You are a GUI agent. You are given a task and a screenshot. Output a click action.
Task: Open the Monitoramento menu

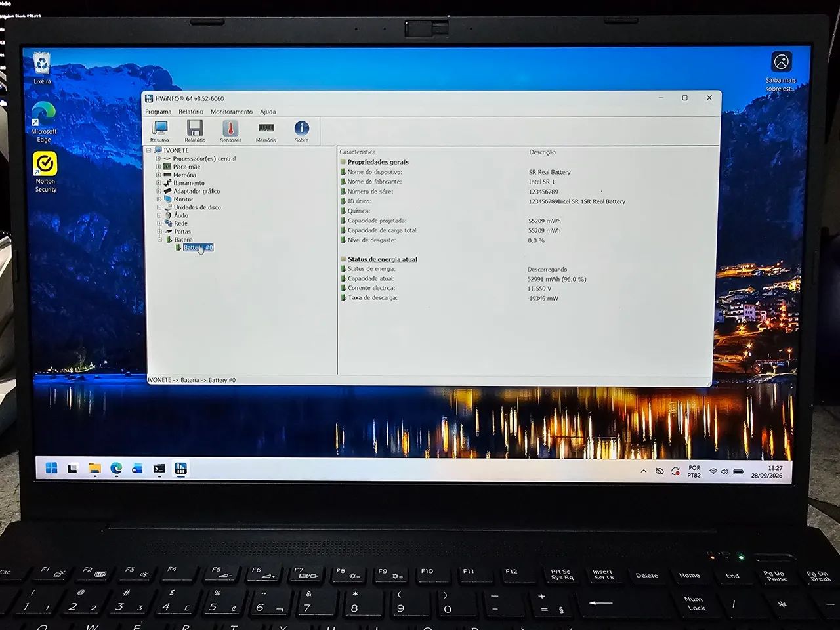pos(232,112)
